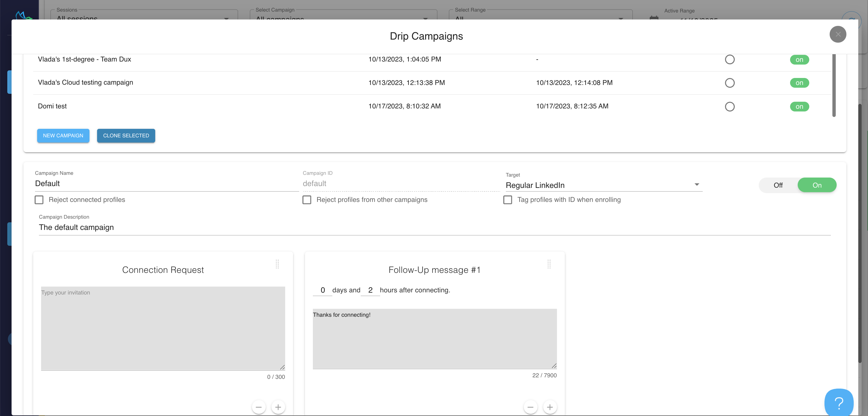
Task: Click the NEW CAMPAIGN button
Action: [63, 136]
